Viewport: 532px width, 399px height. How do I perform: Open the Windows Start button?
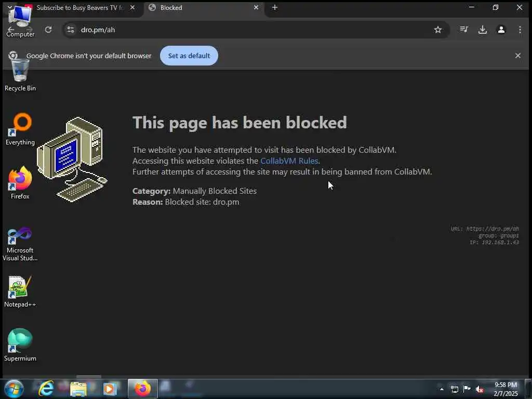point(14,389)
